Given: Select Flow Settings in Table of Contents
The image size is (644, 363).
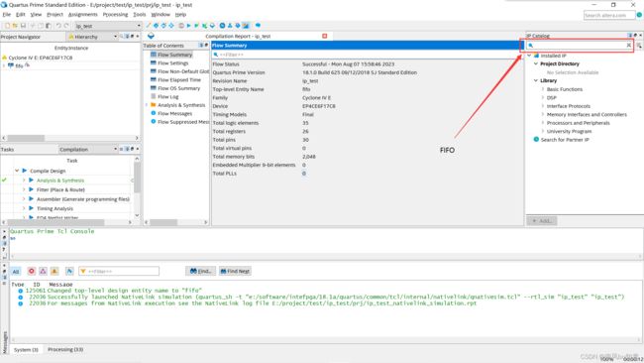Looking at the screenshot, I should tap(173, 62).
